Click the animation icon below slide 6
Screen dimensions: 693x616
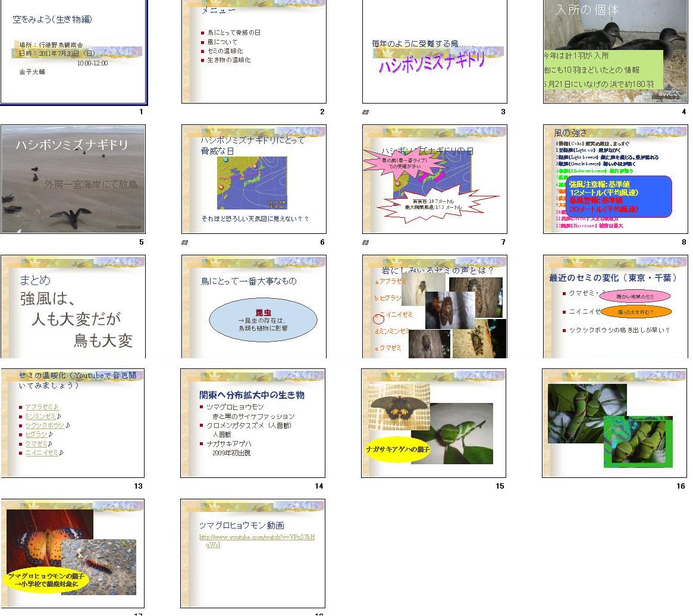pyautogui.click(x=184, y=242)
